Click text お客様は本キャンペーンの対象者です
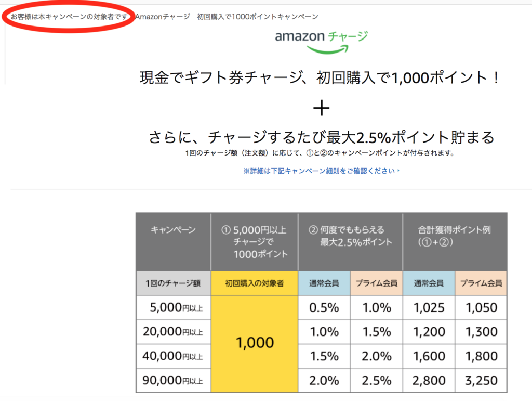 (x=69, y=17)
